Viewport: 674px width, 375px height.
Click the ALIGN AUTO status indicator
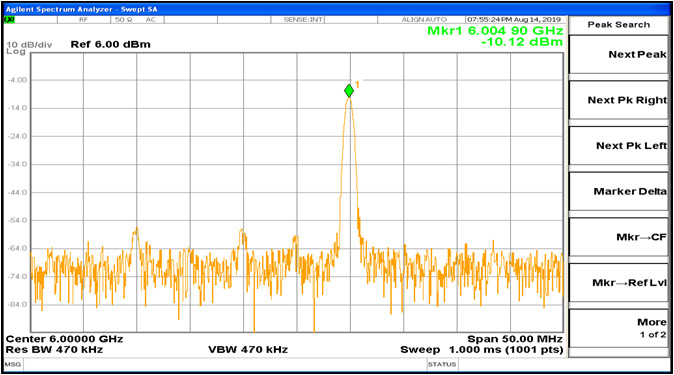pyautogui.click(x=424, y=20)
